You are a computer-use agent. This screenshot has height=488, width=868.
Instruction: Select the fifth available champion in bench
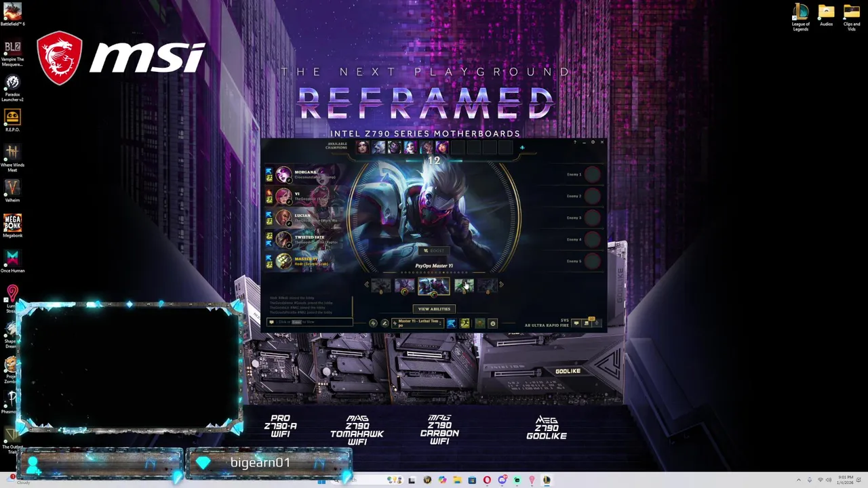click(x=427, y=147)
